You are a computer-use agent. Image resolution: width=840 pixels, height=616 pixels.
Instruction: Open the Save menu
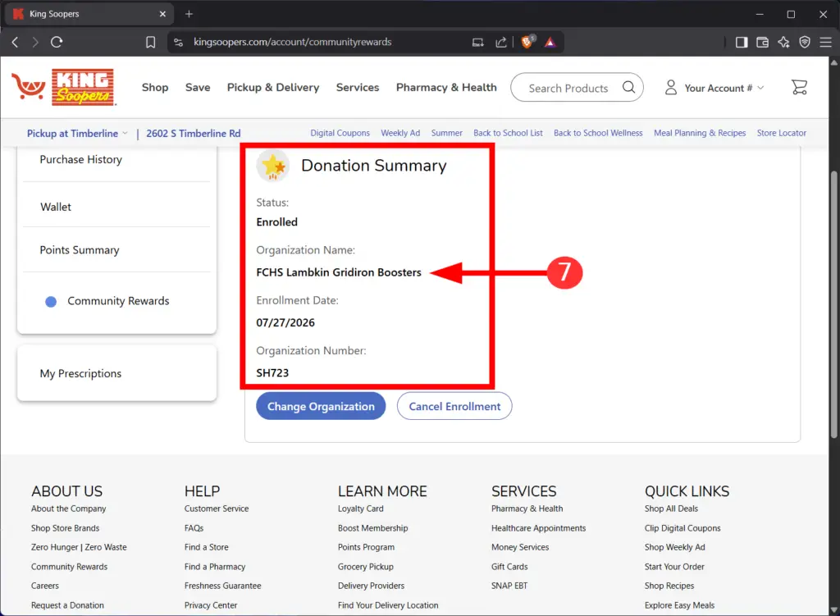click(x=198, y=87)
